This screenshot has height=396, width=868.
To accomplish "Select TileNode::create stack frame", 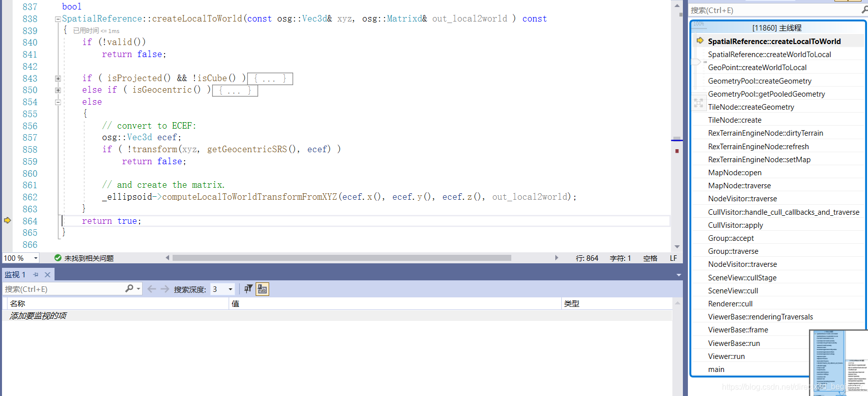I will [x=734, y=120].
